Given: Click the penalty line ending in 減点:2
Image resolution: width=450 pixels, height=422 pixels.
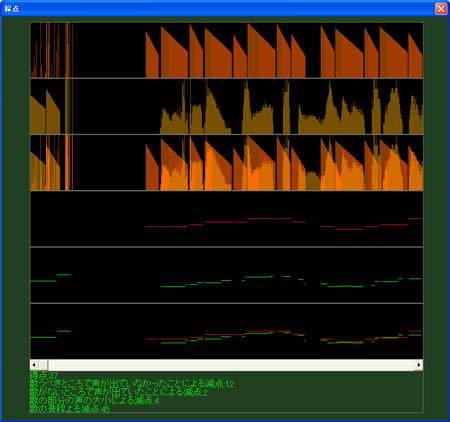Looking at the screenshot, I should coord(119,392).
